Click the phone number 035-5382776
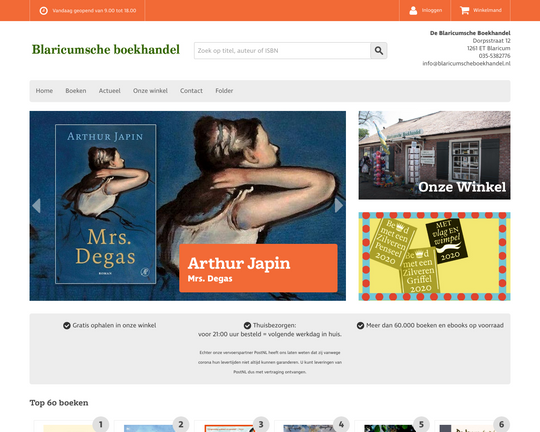540x432 pixels. tap(495, 56)
